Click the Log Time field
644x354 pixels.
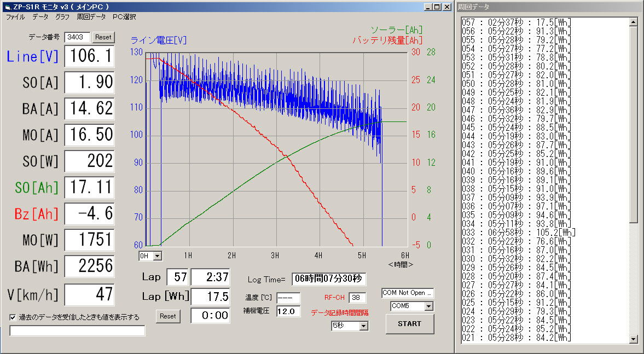coord(329,279)
